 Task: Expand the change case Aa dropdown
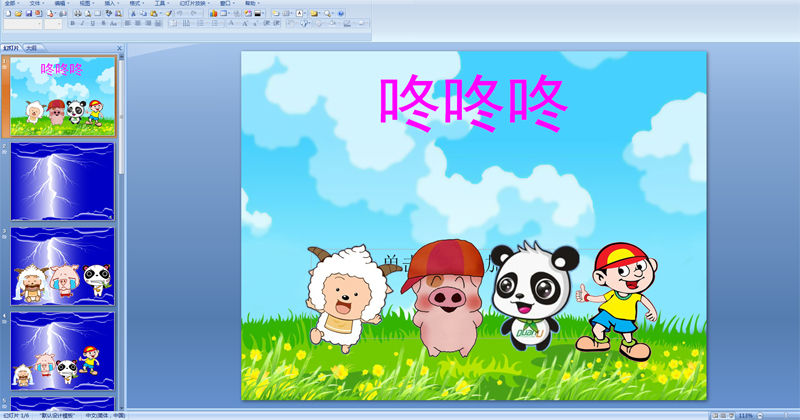click(x=119, y=23)
